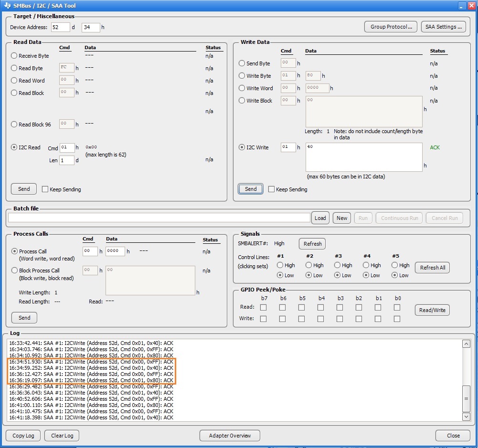This screenshot has height=448, width=478.
Task: Choose the Read Word radio button
Action: click(x=14, y=81)
